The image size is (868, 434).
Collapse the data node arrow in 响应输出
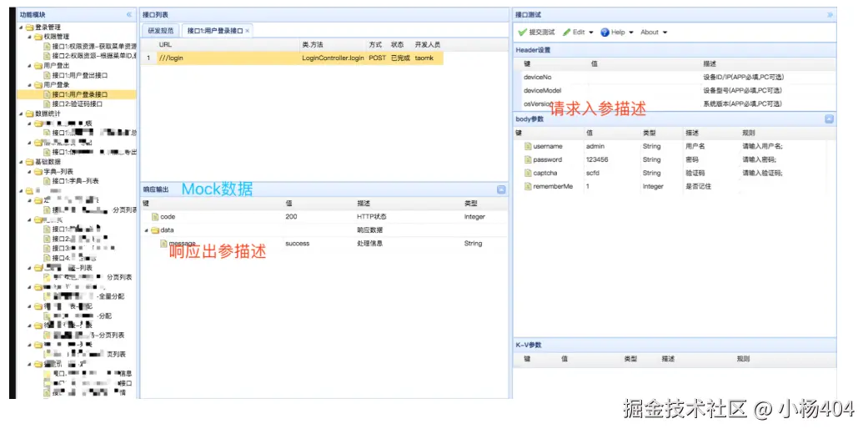pos(147,230)
